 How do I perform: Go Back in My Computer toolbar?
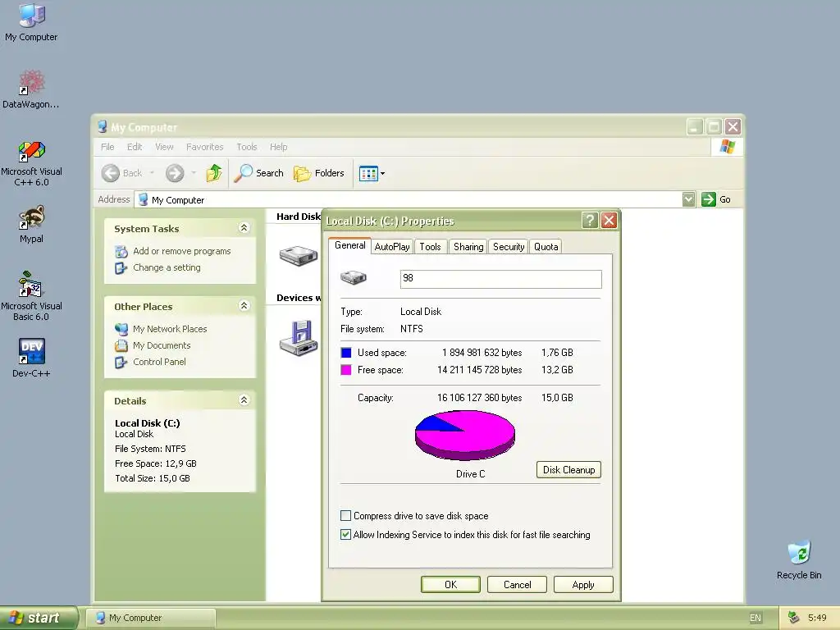click(122, 173)
